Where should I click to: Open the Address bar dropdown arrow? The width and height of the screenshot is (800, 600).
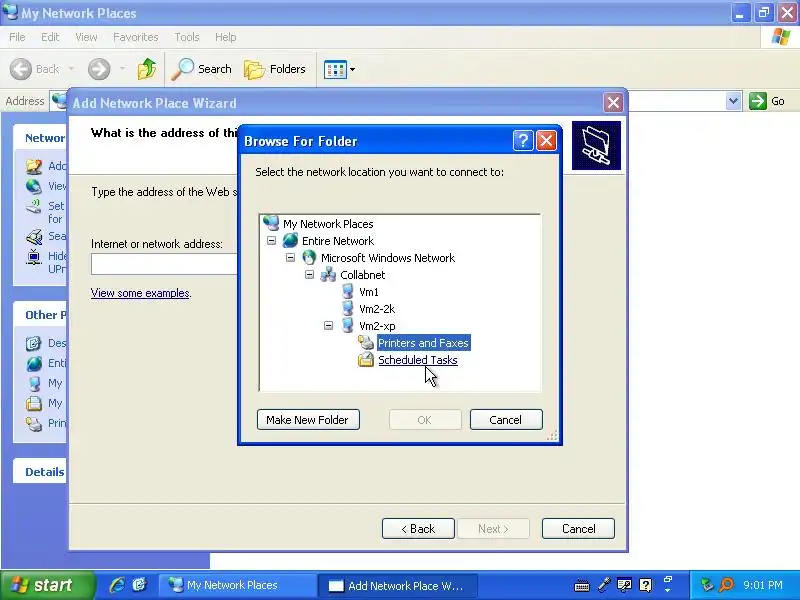click(x=733, y=101)
